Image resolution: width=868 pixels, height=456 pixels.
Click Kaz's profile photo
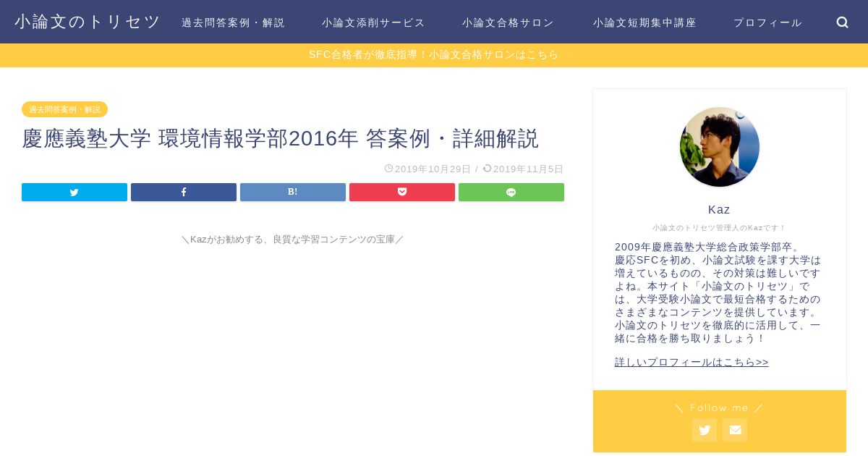click(x=720, y=147)
